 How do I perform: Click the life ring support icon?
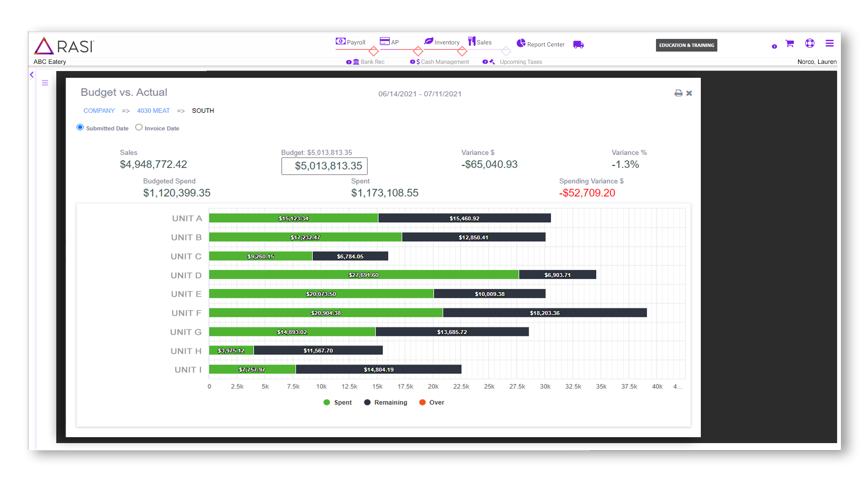[x=809, y=44]
